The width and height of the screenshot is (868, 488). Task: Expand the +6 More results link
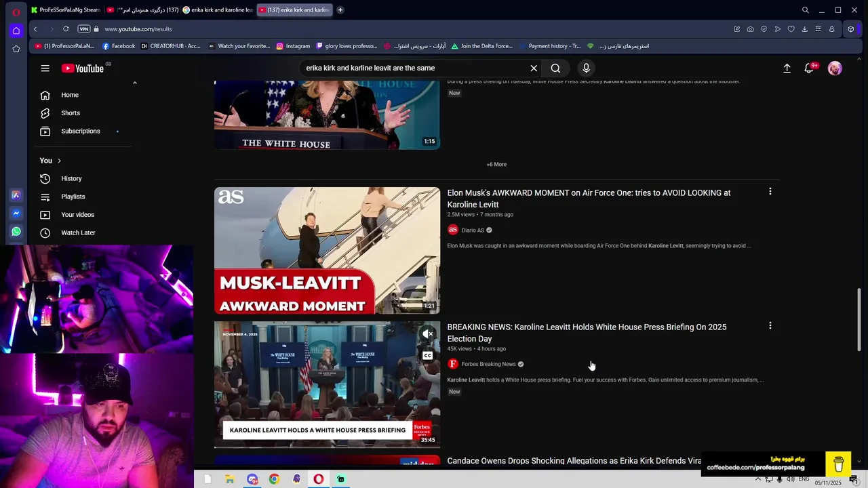pyautogui.click(x=496, y=164)
